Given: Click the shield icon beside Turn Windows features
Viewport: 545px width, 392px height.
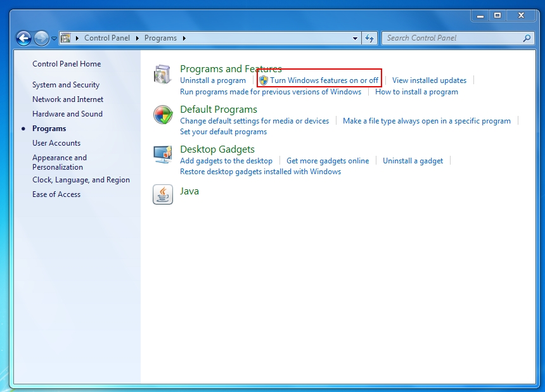Looking at the screenshot, I should (264, 80).
